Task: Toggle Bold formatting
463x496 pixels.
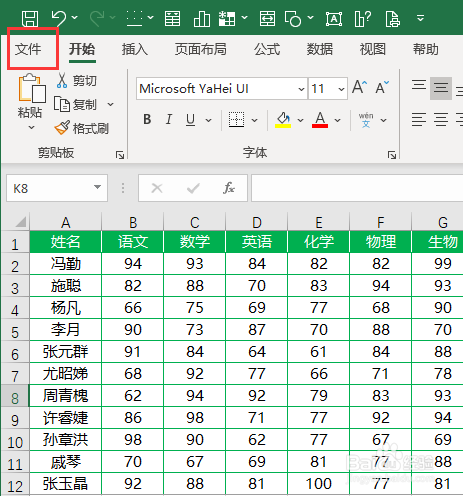Action: tap(147, 119)
